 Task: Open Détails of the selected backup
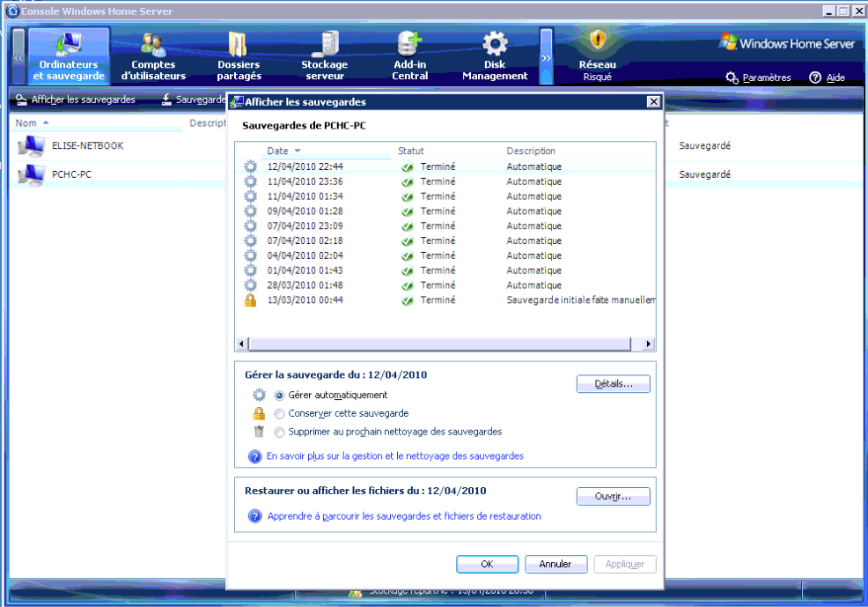pos(614,384)
